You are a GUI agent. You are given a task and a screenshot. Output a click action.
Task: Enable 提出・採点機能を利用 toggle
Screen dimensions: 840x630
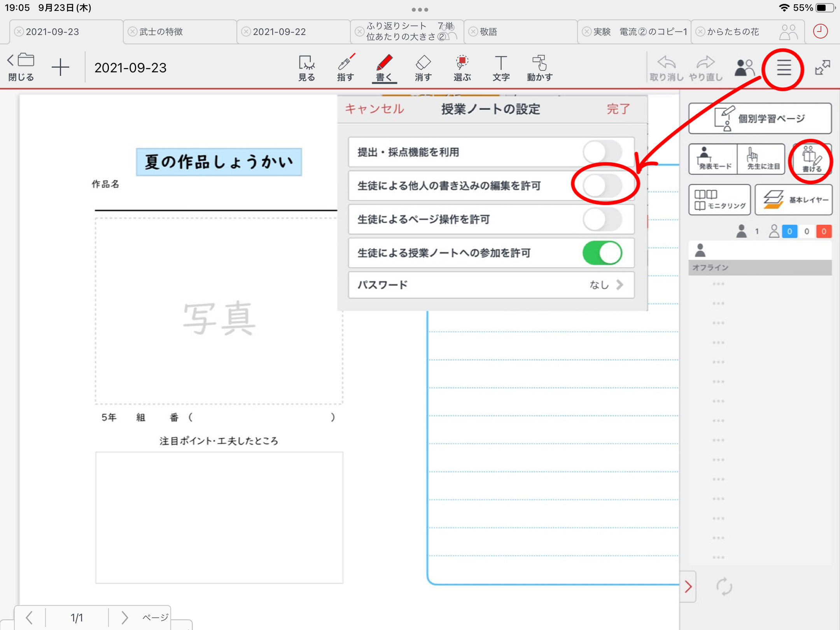coord(602,152)
